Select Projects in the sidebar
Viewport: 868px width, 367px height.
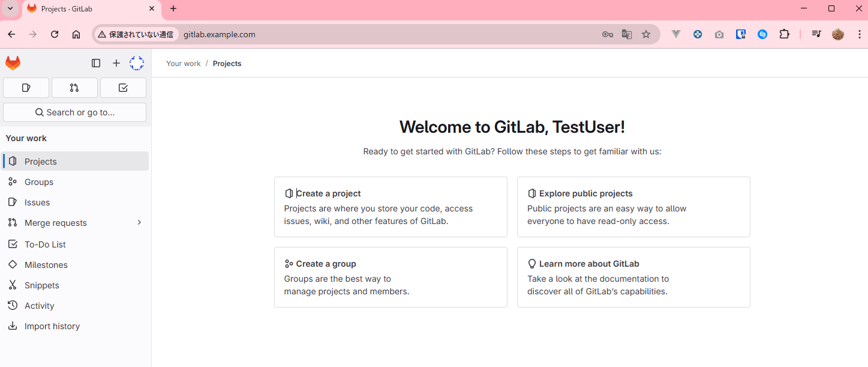76,161
